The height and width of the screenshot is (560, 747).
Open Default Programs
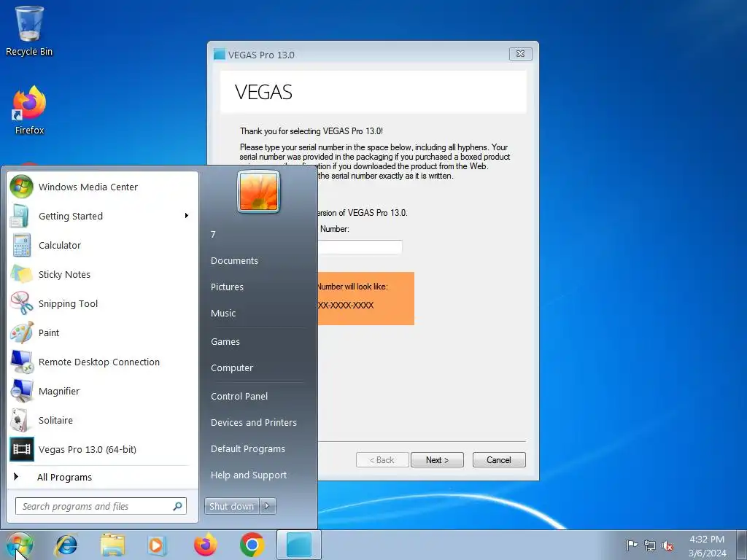click(x=248, y=448)
